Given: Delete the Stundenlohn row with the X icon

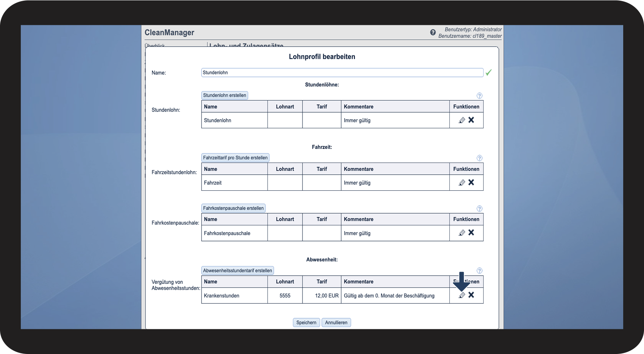Looking at the screenshot, I should coord(471,120).
